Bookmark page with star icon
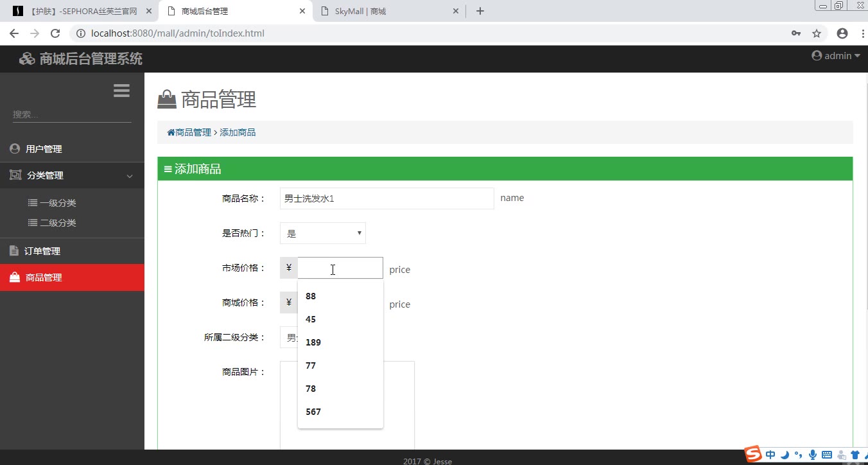 coord(817,33)
